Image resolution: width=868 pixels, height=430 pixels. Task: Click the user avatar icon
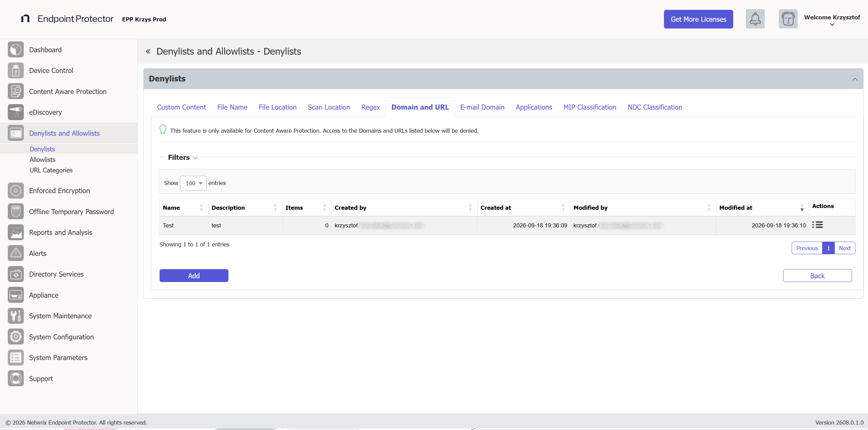tap(788, 19)
